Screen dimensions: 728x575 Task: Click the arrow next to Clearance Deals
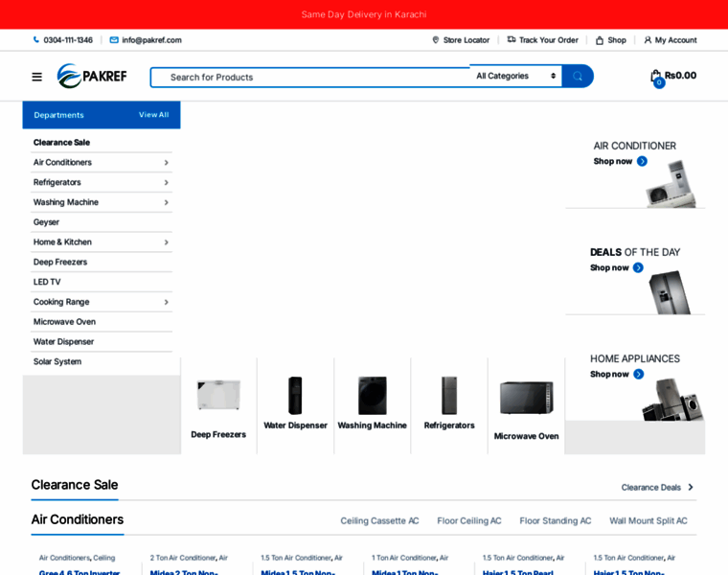tap(691, 487)
